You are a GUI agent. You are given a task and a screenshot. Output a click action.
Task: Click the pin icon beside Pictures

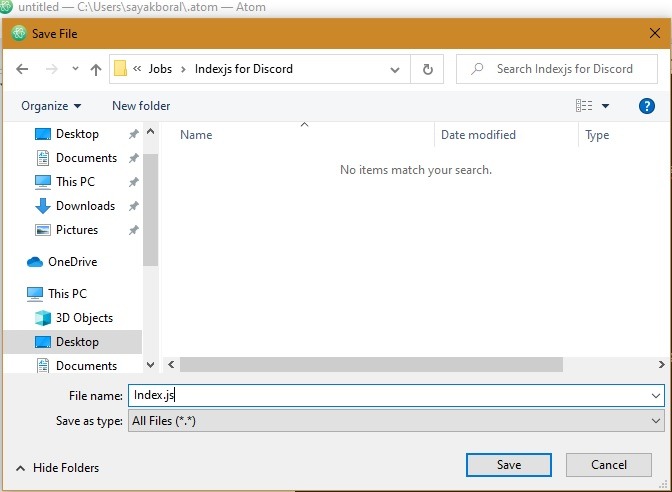(134, 230)
